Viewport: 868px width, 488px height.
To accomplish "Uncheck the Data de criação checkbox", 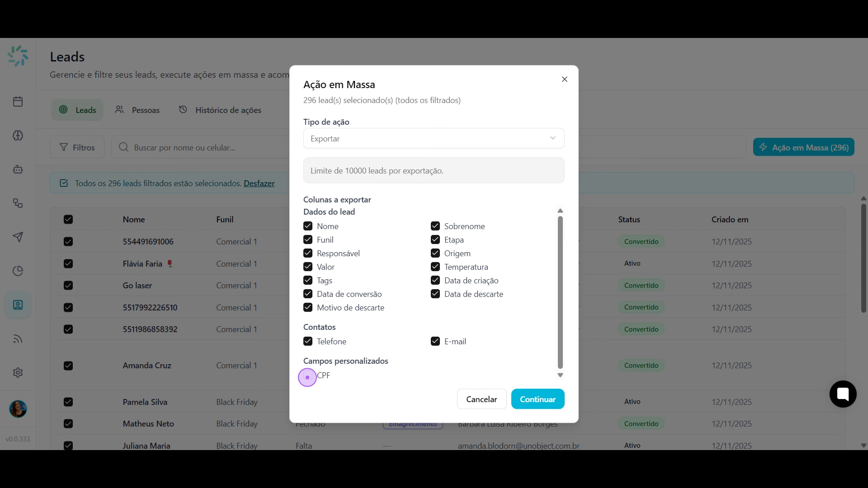I will (435, 280).
